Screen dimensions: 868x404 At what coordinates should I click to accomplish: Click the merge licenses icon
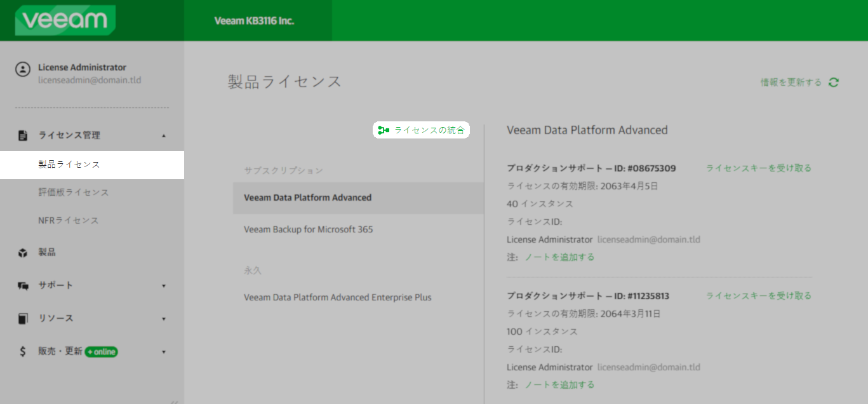383,130
